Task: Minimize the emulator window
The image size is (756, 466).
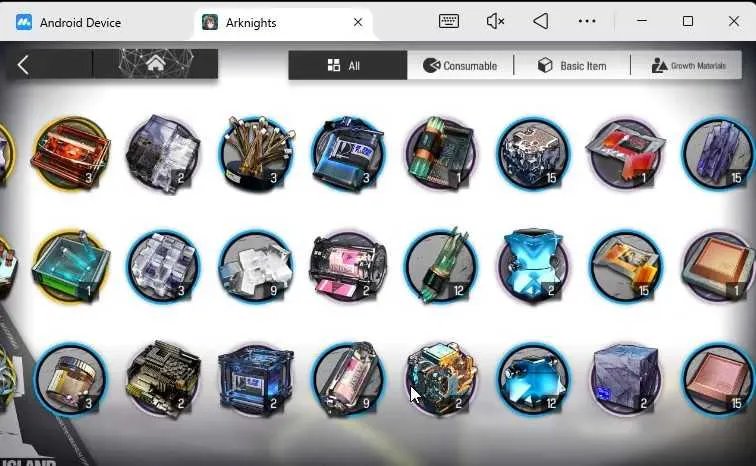Action: click(642, 21)
